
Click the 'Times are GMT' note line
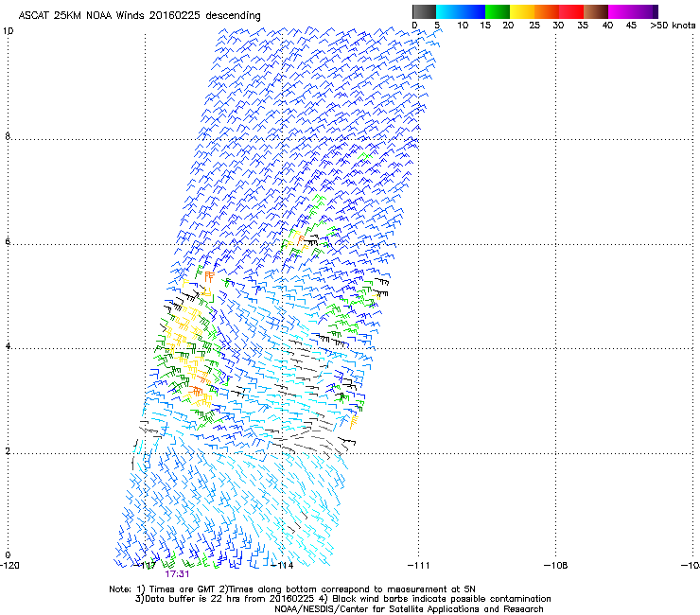coord(292,589)
